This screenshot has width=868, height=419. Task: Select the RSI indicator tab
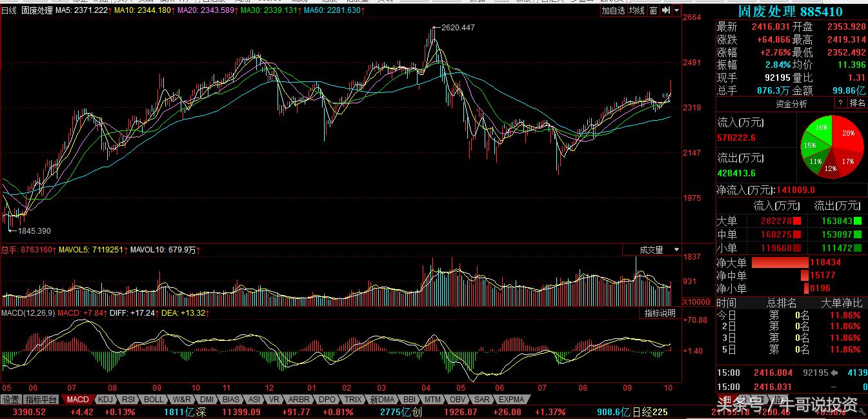tap(128, 400)
